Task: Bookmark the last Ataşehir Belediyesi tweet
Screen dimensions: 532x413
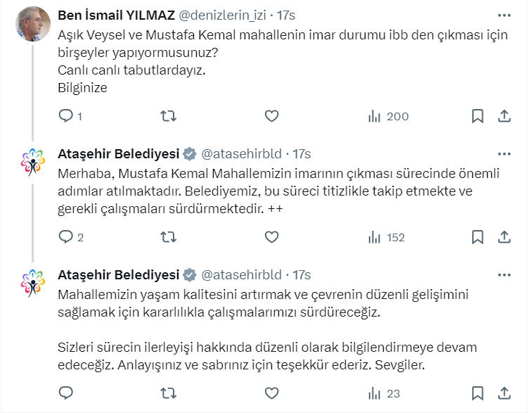Action: pos(477,393)
